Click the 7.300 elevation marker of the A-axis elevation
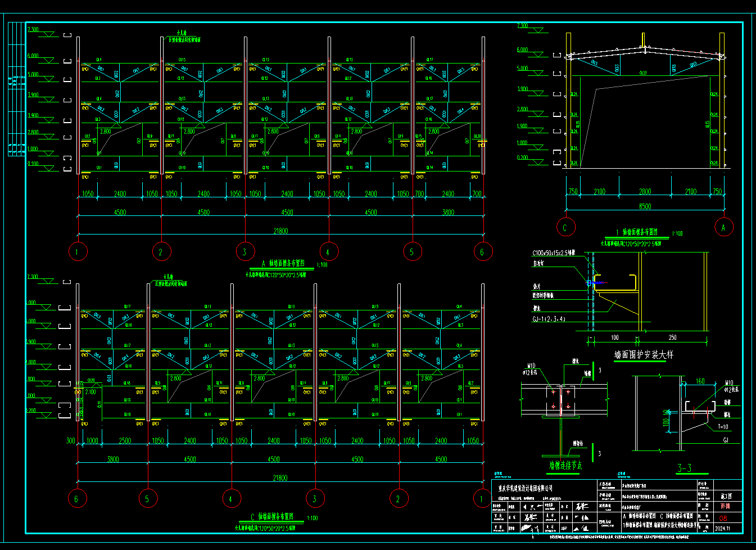Viewport: 756px width, 550px height. coord(33,29)
